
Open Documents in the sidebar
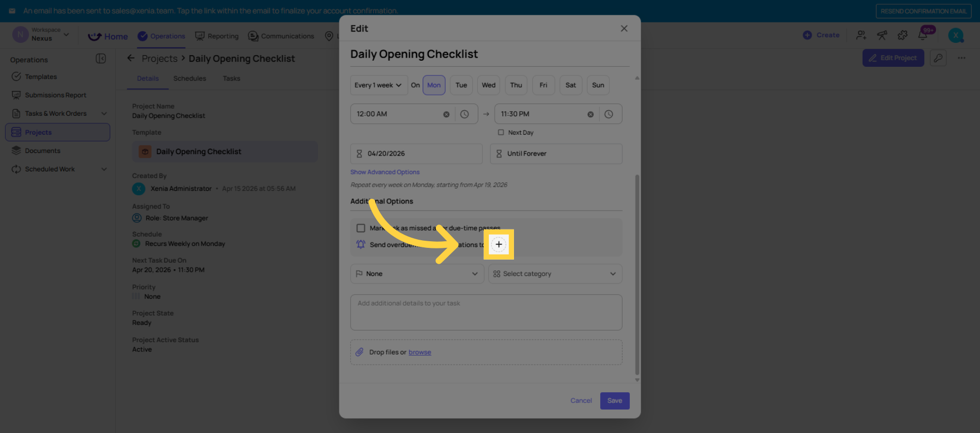(x=43, y=150)
